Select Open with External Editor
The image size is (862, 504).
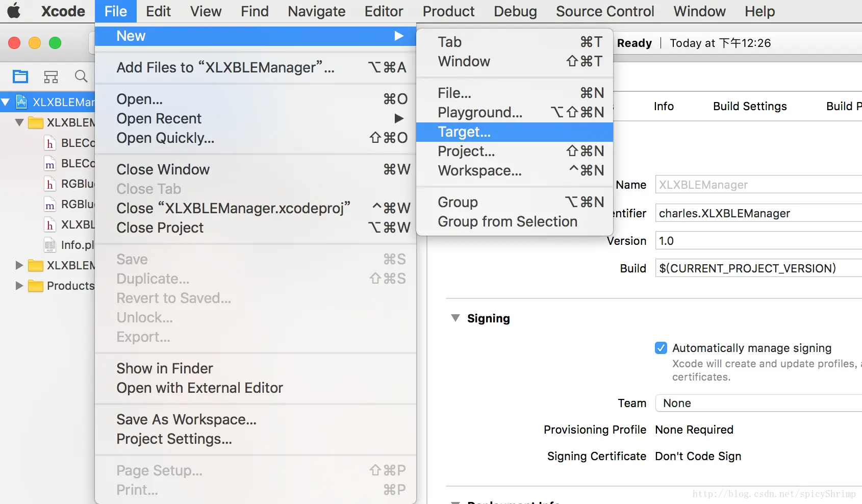[x=256, y=388]
